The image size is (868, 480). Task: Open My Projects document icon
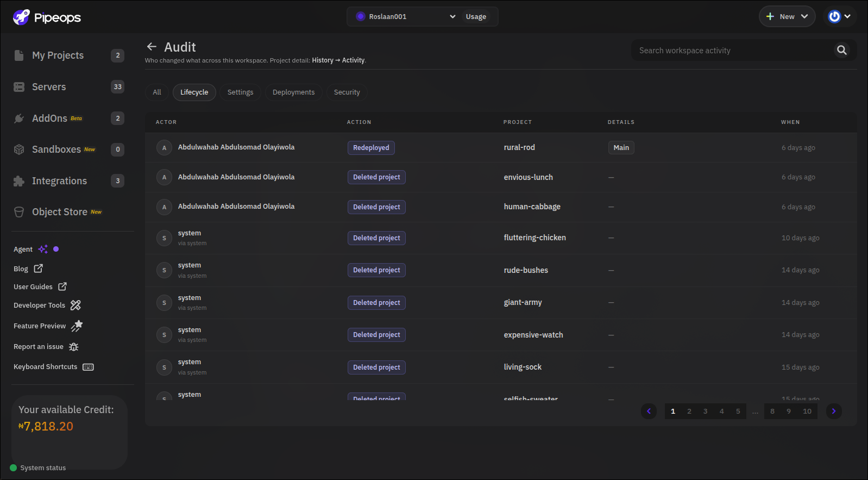19,55
